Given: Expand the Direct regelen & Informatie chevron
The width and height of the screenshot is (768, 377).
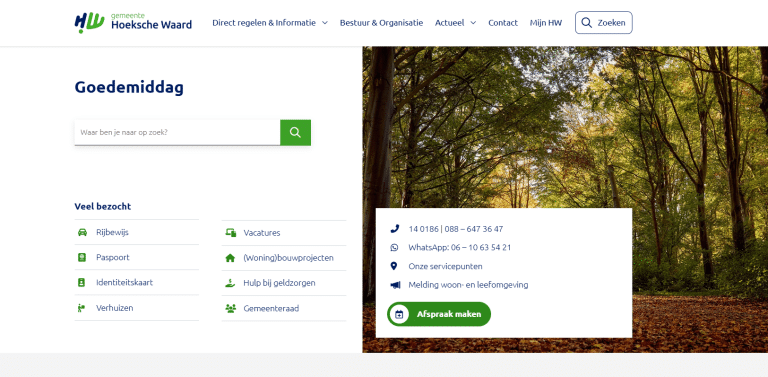Looking at the screenshot, I should (325, 23).
